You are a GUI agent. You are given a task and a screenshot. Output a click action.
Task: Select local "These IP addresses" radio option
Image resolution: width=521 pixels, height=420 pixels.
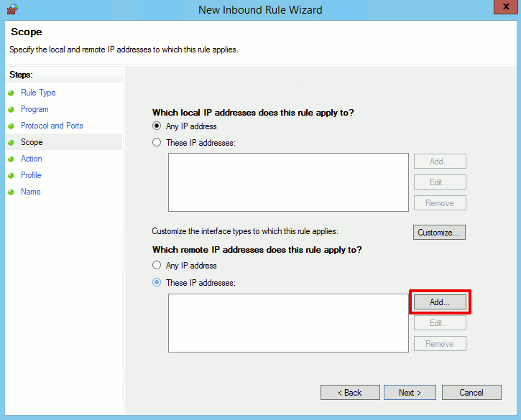[157, 143]
